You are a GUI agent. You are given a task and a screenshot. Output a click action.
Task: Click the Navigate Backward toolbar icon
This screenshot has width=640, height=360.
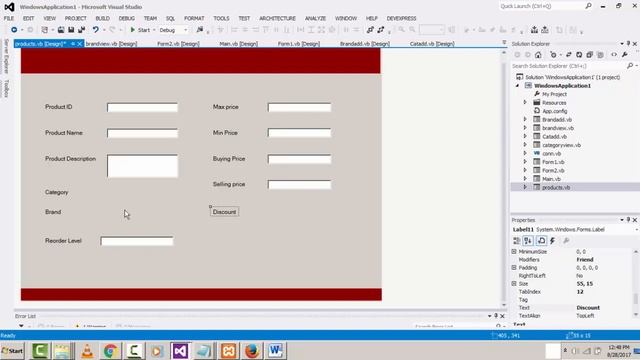pyautogui.click(x=14, y=30)
